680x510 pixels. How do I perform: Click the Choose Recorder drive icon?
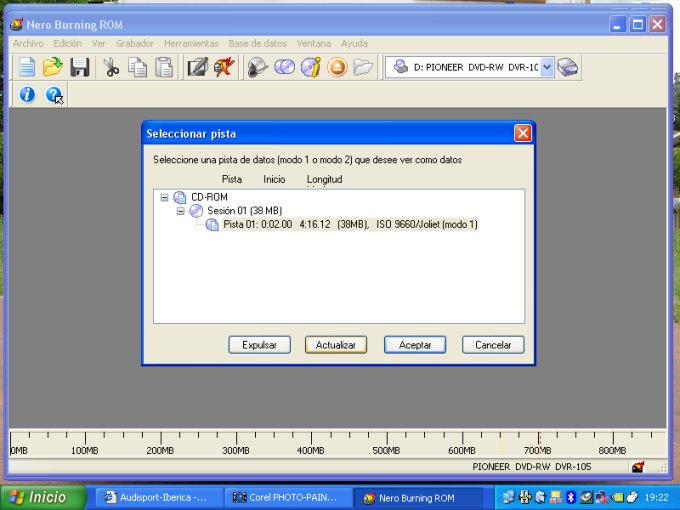567,67
